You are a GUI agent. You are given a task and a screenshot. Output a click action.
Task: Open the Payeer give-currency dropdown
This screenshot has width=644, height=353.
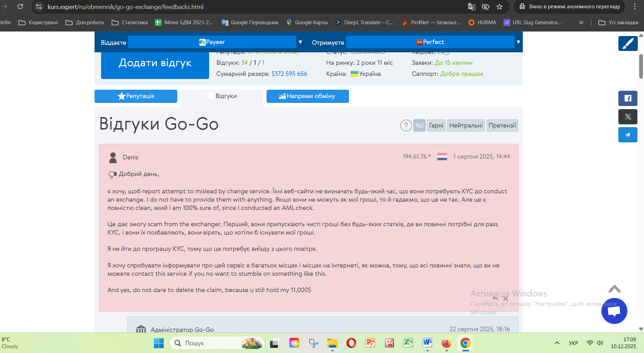point(212,42)
